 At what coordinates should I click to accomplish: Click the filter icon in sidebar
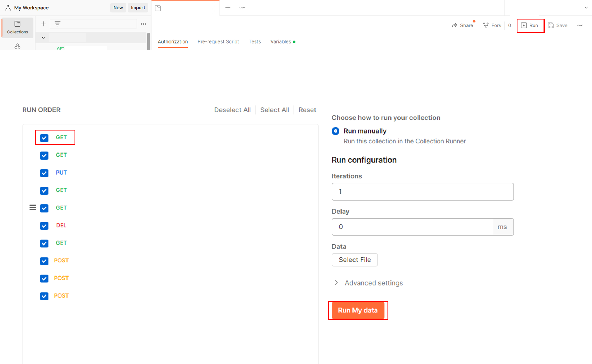click(57, 24)
